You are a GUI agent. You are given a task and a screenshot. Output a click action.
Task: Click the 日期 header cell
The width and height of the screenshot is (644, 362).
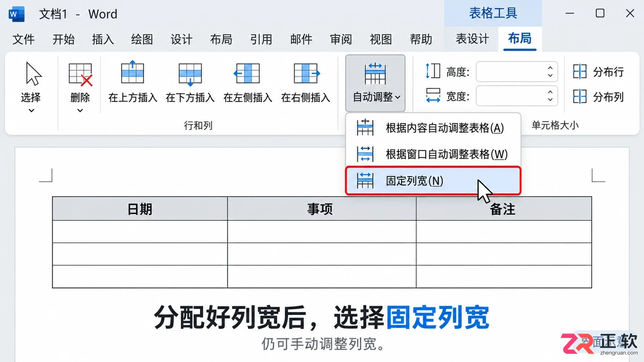[140, 209]
